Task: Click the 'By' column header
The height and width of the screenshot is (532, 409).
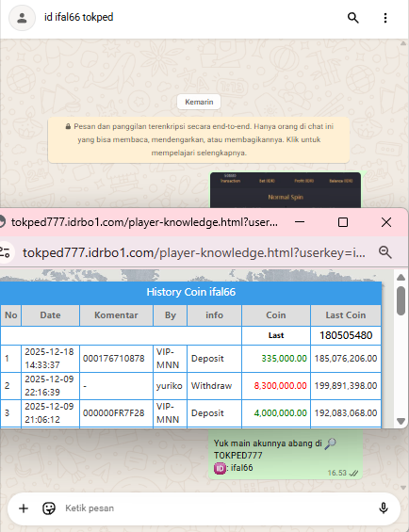Action: (171, 315)
